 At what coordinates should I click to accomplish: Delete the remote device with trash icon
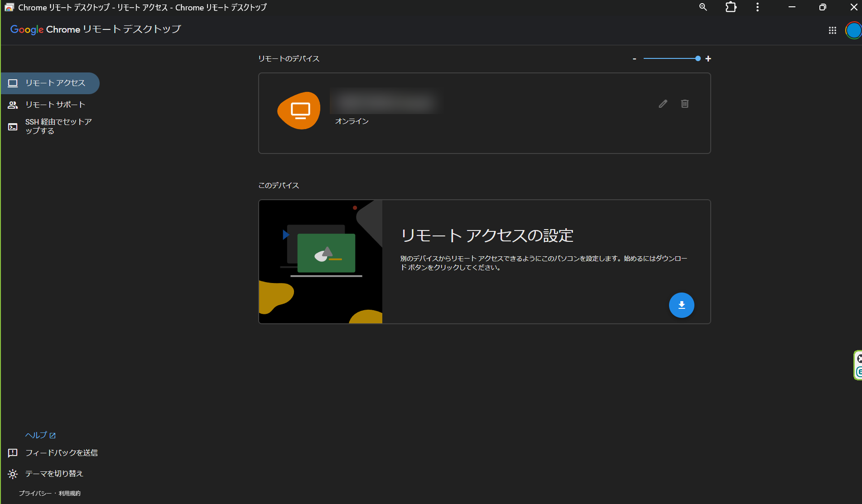click(685, 104)
